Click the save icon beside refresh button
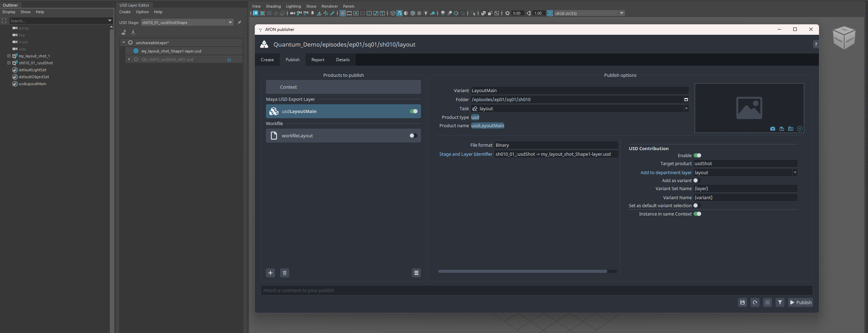 [x=742, y=302]
